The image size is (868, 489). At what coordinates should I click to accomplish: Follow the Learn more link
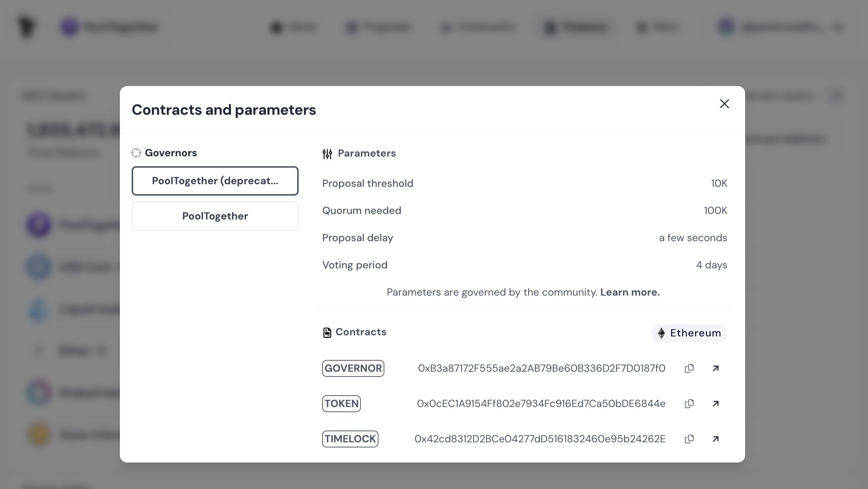tap(630, 292)
